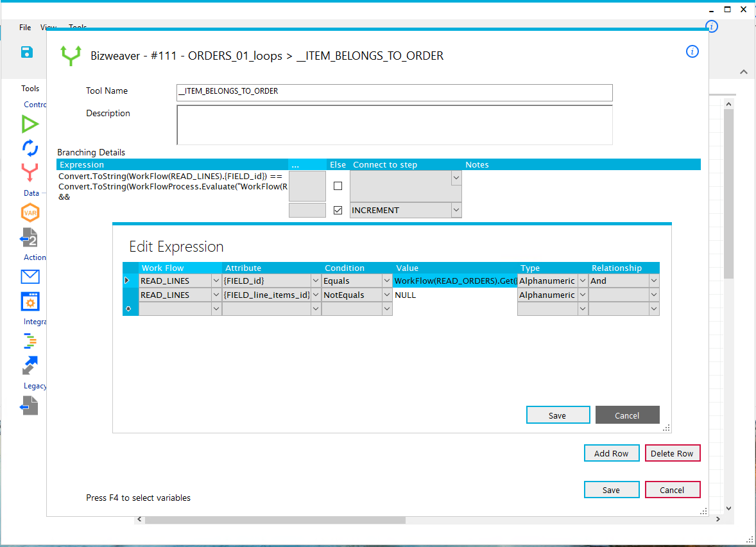756x547 pixels.
Task: Check the Else checkbox on first branch row
Action: coord(338,186)
